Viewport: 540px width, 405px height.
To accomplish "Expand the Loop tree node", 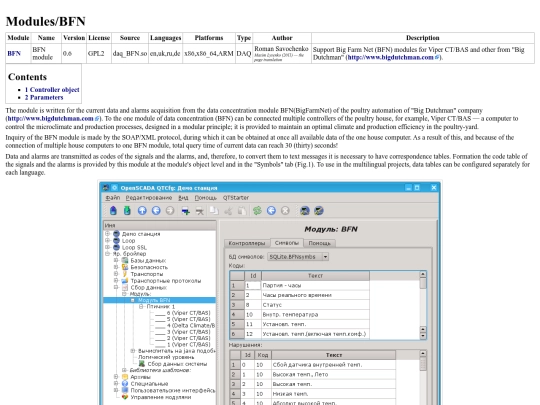I will point(107,240).
